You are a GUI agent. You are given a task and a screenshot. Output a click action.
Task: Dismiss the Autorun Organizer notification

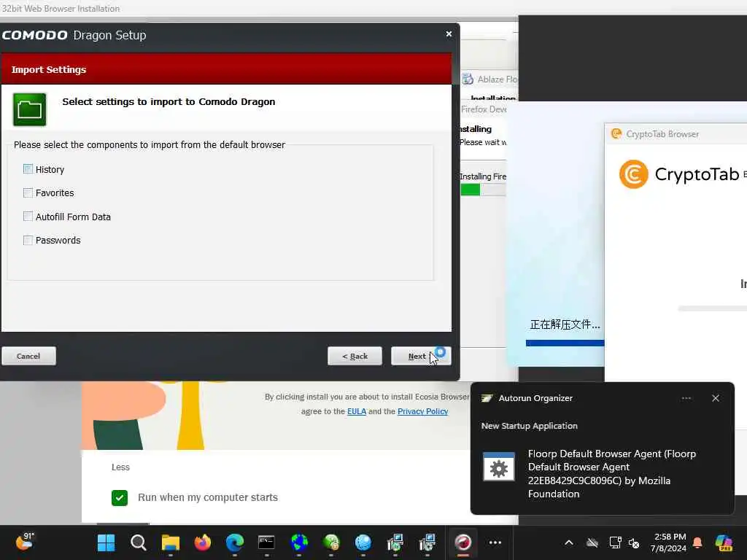[715, 398]
